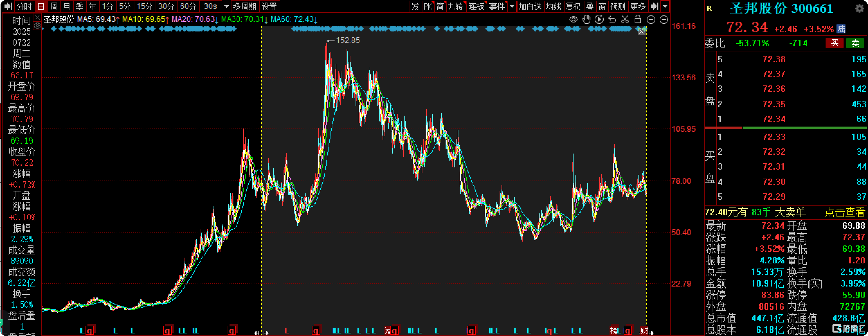The image size is (868, 336).
Task: Toggle the 简 simplified view
Action: [x=440, y=6]
